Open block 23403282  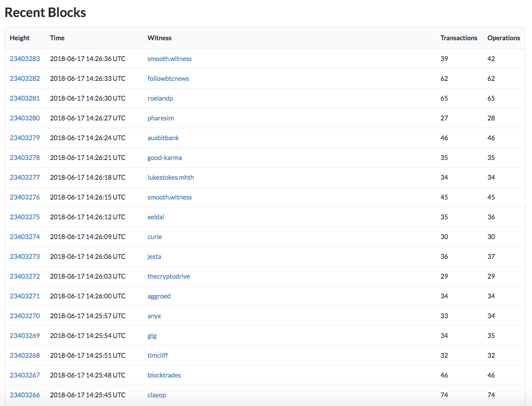[x=25, y=78]
